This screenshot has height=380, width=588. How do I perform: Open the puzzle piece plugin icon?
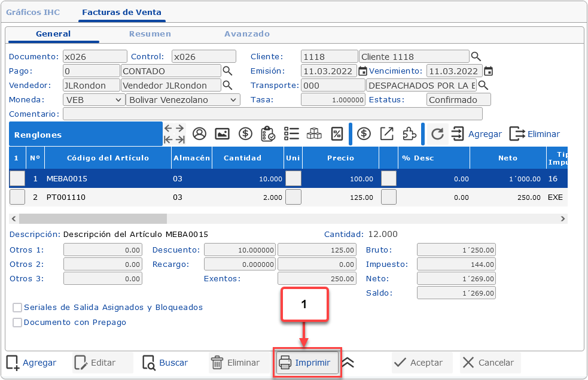(410, 134)
